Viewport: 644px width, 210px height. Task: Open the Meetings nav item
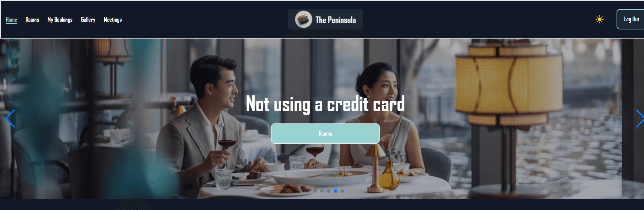[x=113, y=20]
